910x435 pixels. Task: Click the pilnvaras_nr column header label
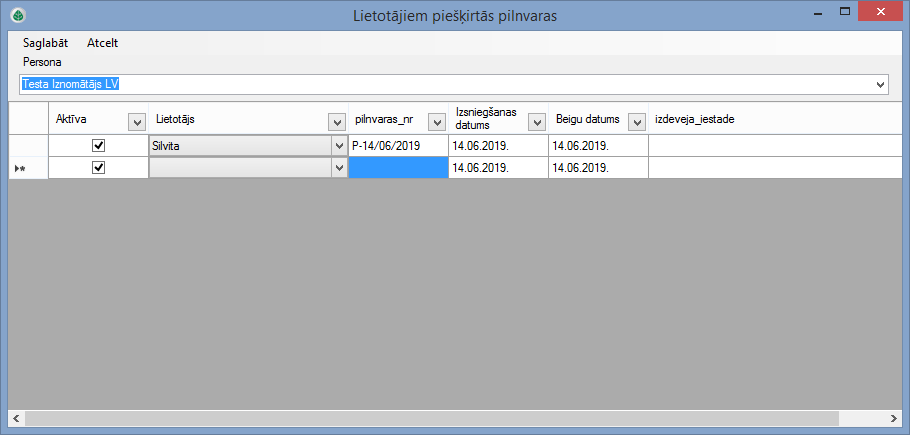(384, 119)
